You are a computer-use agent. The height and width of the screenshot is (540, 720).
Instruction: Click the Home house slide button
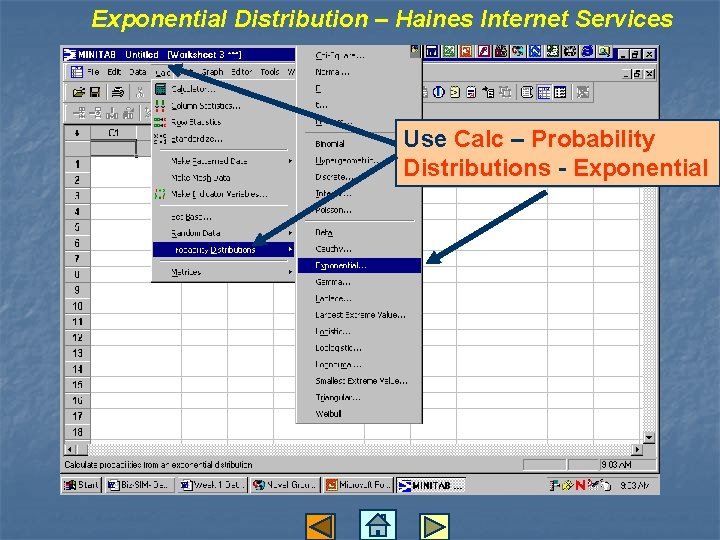[x=377, y=524]
